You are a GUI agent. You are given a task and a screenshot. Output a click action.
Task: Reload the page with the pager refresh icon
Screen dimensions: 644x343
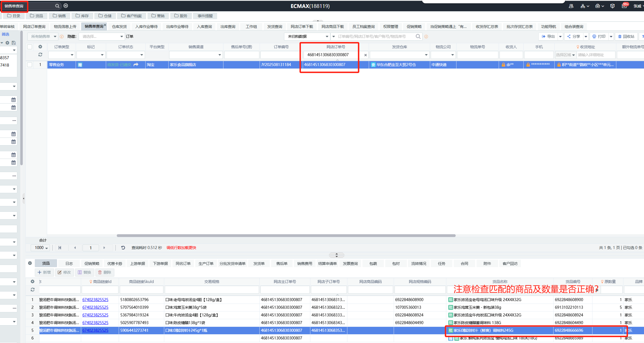pos(123,248)
